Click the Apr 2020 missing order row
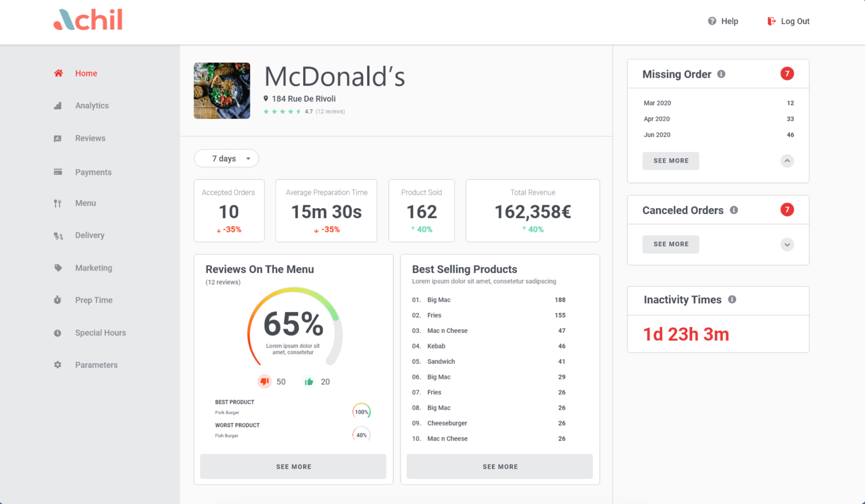The height and width of the screenshot is (504, 865). [718, 119]
